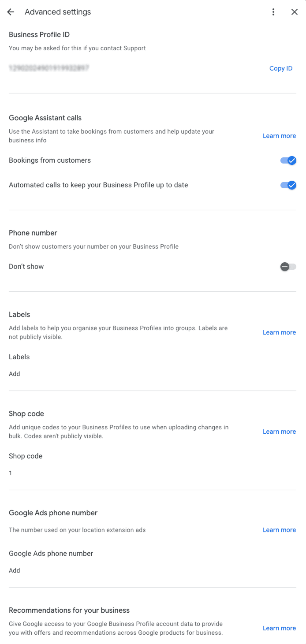306x644 pixels.
Task: Click the Recommendations for your business heading
Action: point(69,610)
